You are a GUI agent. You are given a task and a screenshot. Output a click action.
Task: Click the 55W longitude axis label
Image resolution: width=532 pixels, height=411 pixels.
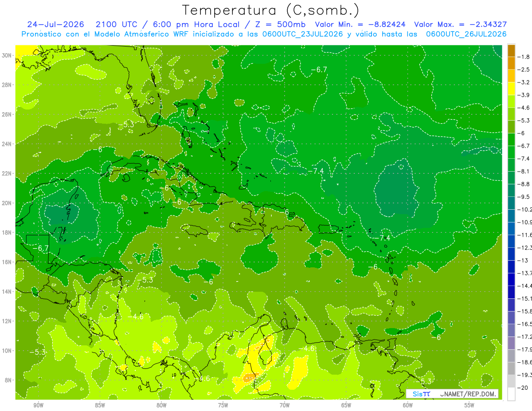(x=469, y=406)
